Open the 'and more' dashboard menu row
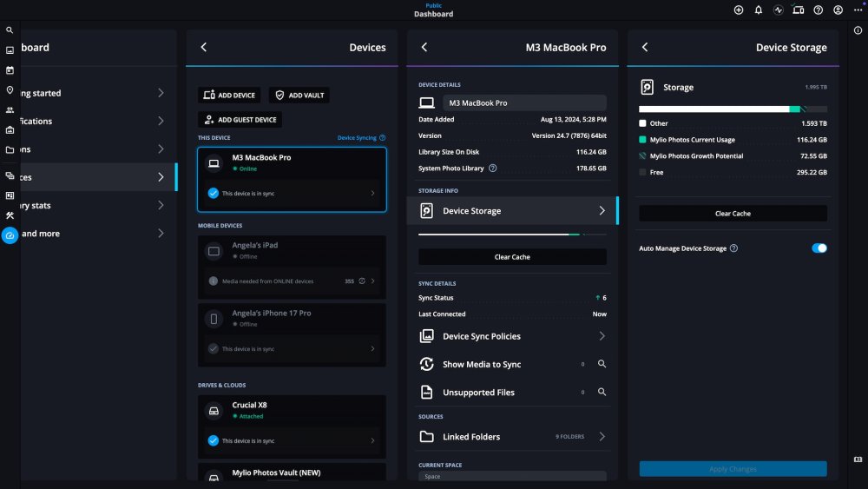 pos(99,233)
